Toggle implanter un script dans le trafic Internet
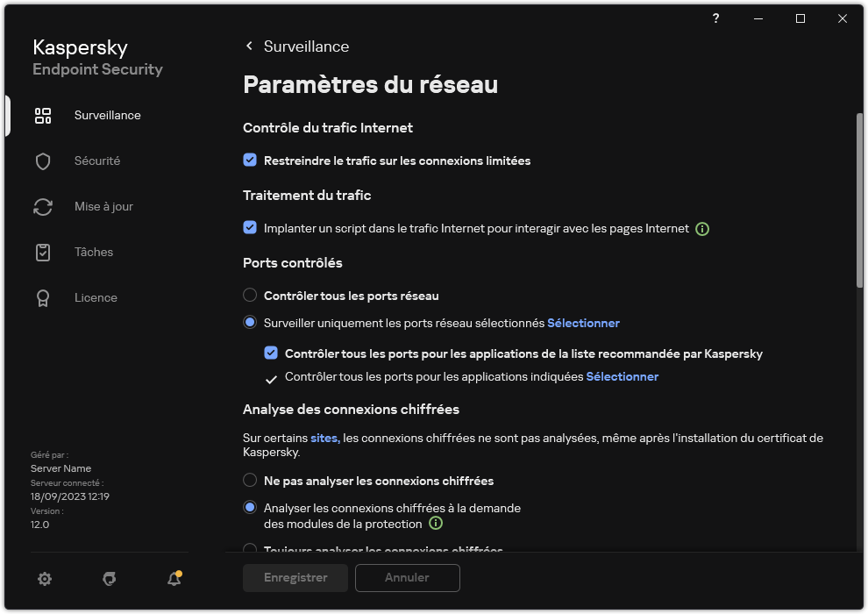Image resolution: width=868 pixels, height=614 pixels. [250, 228]
